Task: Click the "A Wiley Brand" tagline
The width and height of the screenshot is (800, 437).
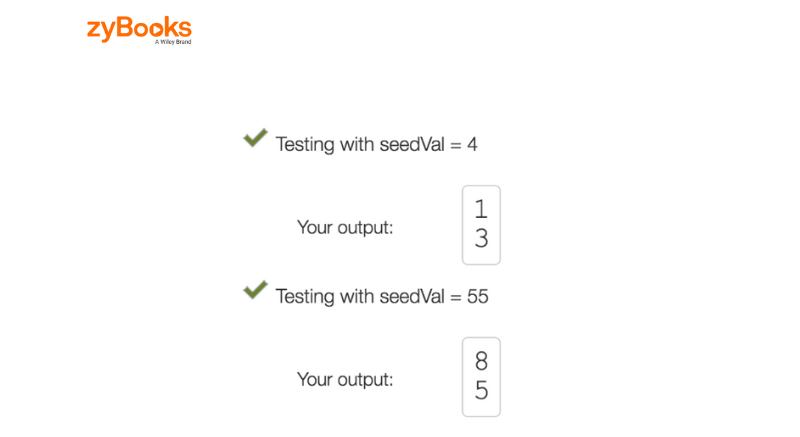Action: (x=172, y=43)
